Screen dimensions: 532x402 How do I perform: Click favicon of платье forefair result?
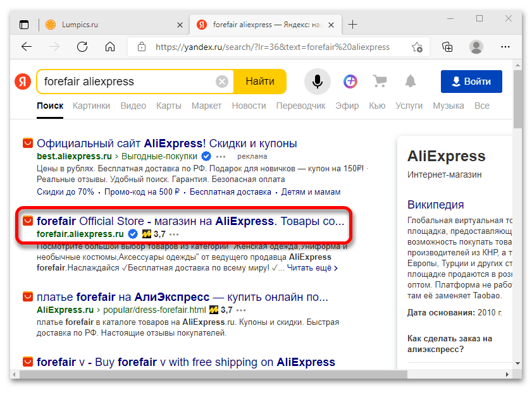coord(28,296)
